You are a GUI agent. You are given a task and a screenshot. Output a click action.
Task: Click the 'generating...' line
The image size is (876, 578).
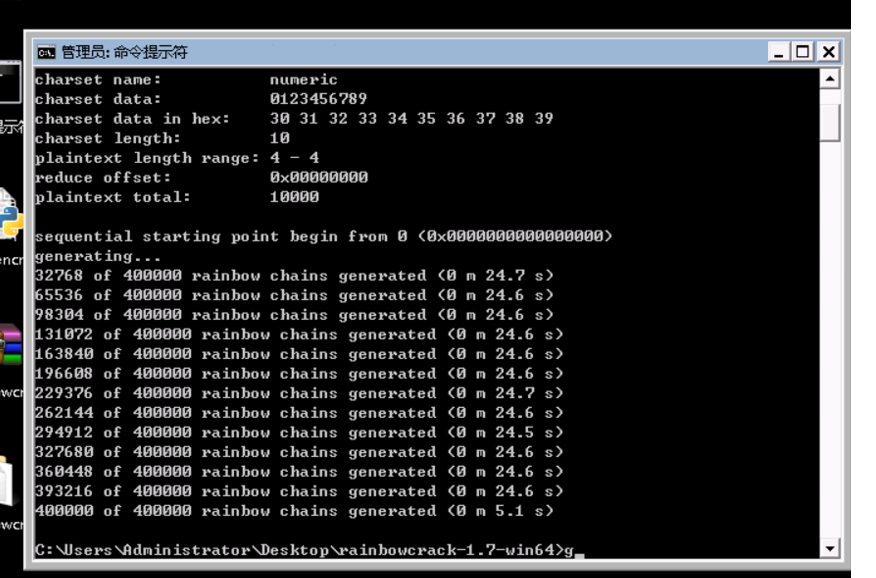(98, 256)
